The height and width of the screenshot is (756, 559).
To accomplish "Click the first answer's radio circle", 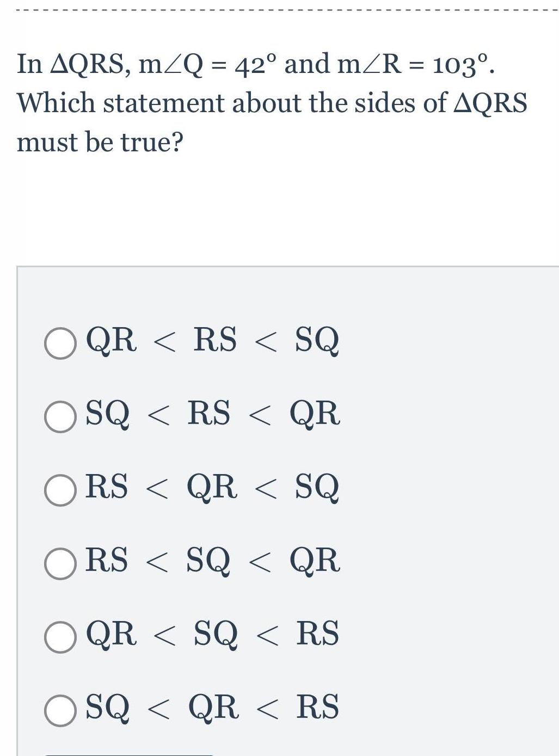I will pos(61,342).
